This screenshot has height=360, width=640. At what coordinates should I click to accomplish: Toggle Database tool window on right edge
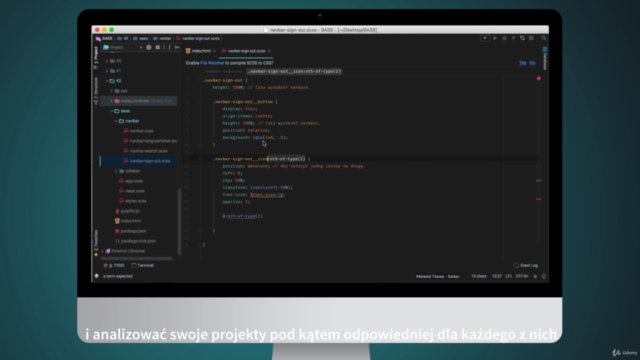point(544,58)
